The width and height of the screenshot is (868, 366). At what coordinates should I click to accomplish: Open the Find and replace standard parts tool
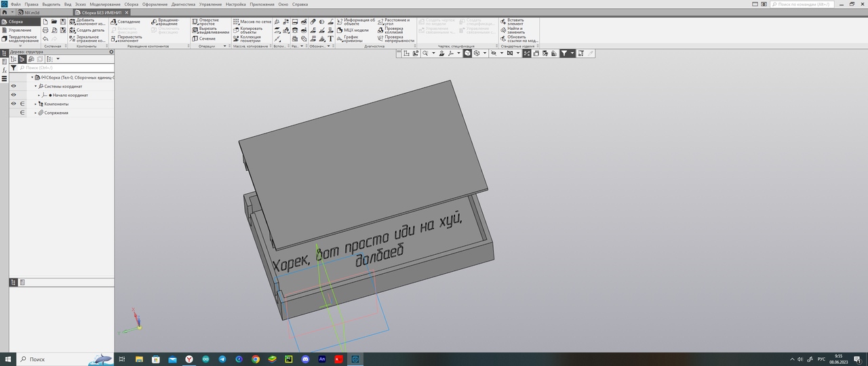[512, 30]
